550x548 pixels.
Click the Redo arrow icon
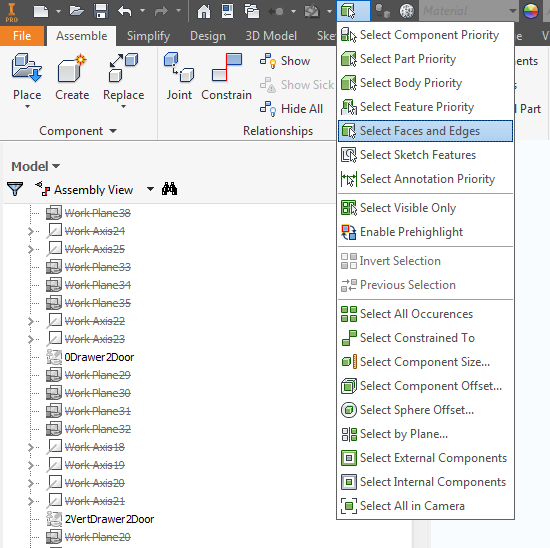click(x=161, y=11)
